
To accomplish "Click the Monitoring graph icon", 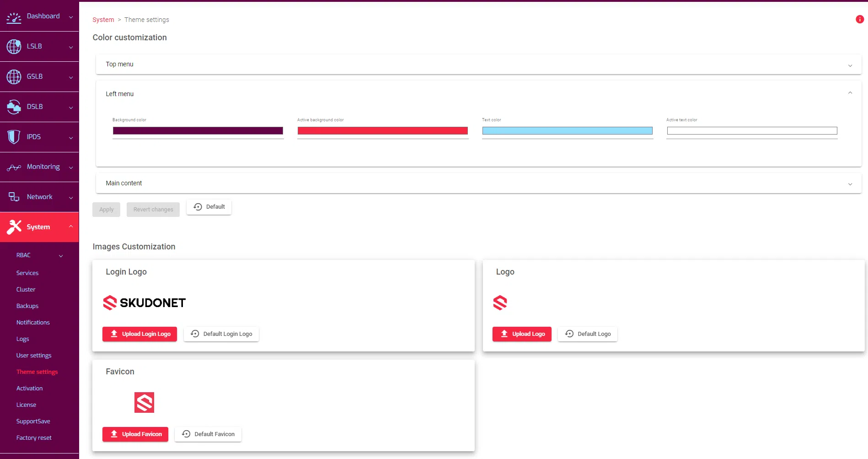I will pos(14,167).
